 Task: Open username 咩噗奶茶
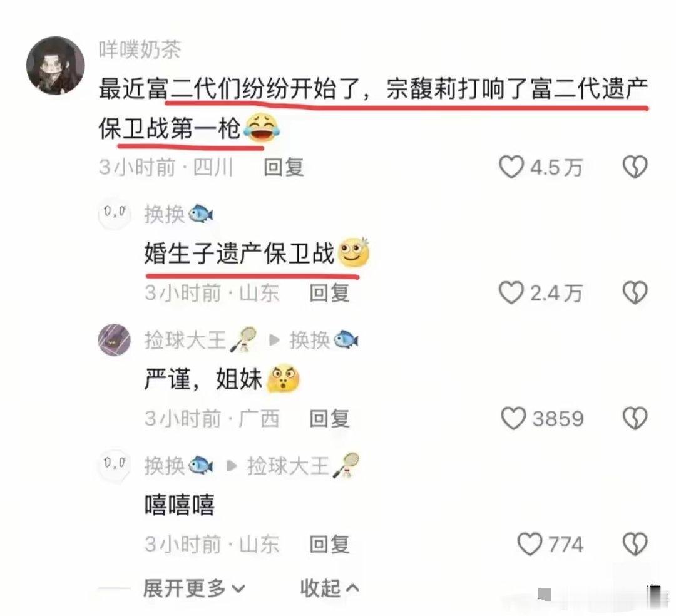coord(140,49)
